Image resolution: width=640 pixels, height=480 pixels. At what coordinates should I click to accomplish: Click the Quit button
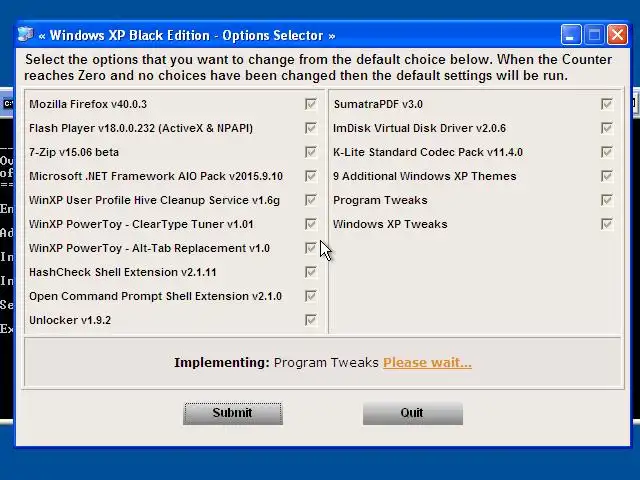(x=413, y=413)
